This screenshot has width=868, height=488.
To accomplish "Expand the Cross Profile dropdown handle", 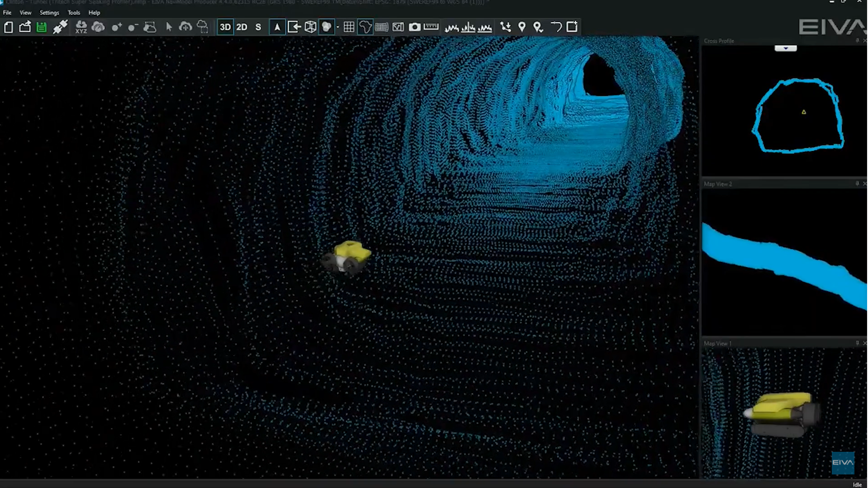I will (786, 48).
